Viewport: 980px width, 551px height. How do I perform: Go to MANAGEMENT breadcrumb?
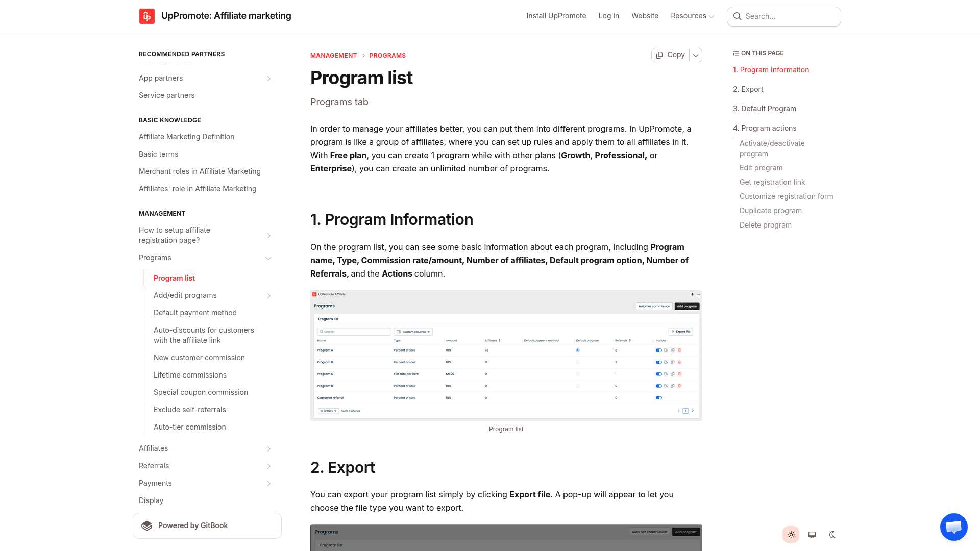(x=333, y=56)
